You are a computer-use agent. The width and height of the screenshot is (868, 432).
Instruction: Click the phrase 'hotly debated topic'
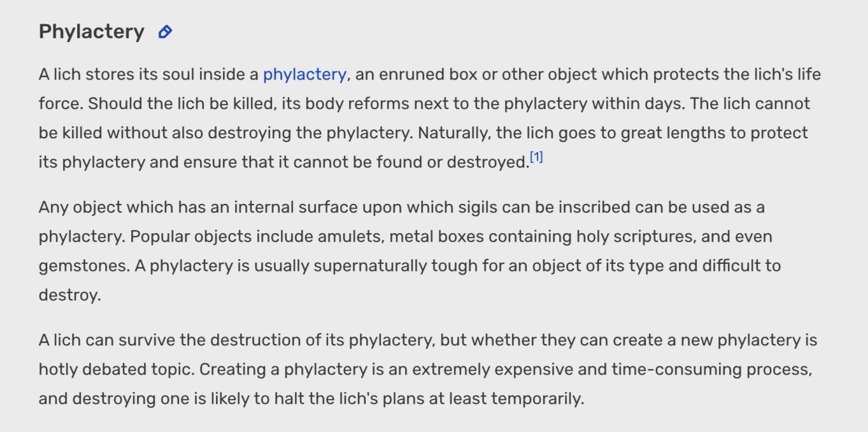[x=117, y=370]
